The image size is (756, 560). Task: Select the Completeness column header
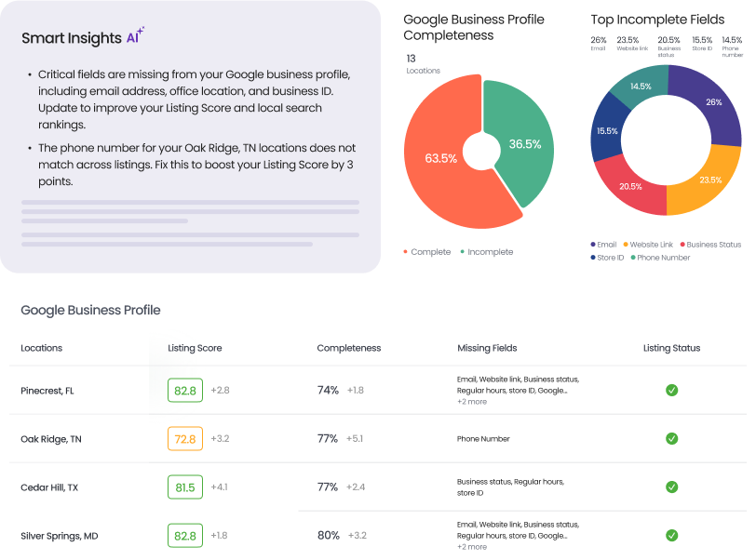click(x=348, y=348)
